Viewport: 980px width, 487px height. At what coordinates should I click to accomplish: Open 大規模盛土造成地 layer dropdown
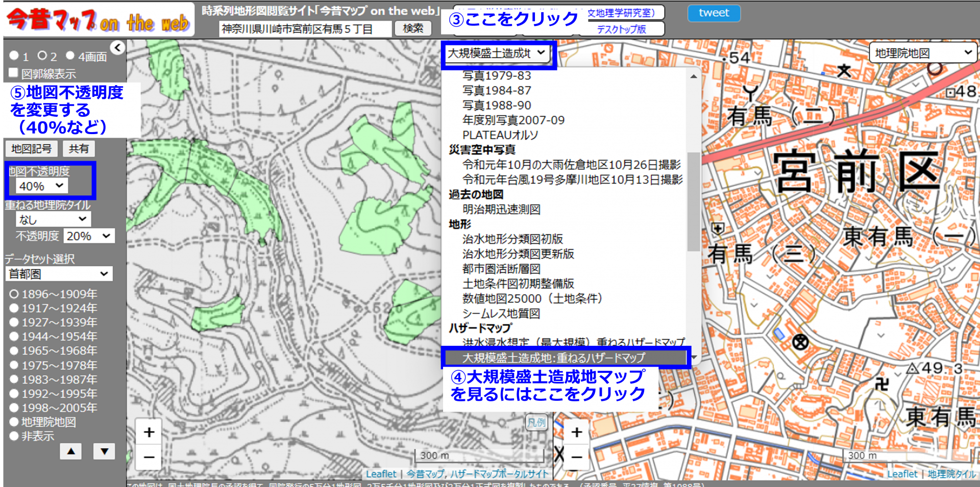(497, 53)
